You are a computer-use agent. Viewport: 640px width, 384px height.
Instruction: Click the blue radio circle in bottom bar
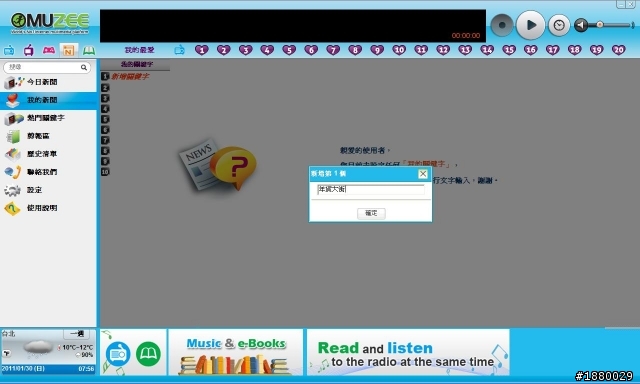(x=118, y=353)
